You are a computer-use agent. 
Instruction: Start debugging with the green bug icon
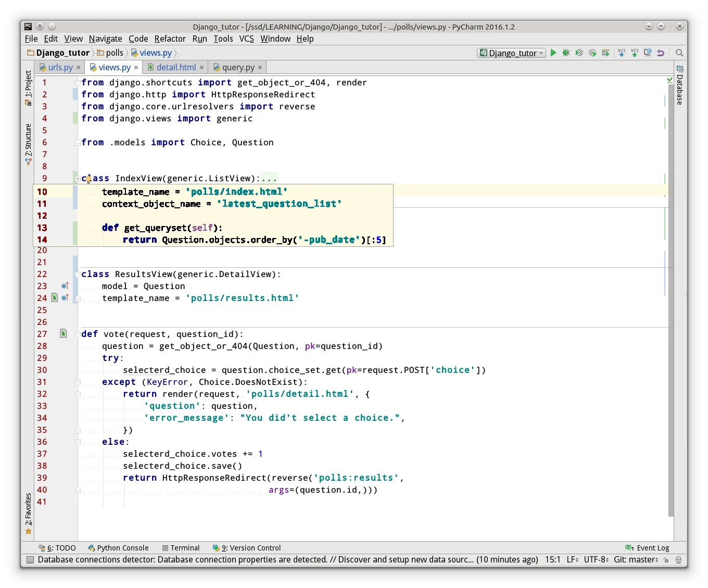pyautogui.click(x=566, y=53)
